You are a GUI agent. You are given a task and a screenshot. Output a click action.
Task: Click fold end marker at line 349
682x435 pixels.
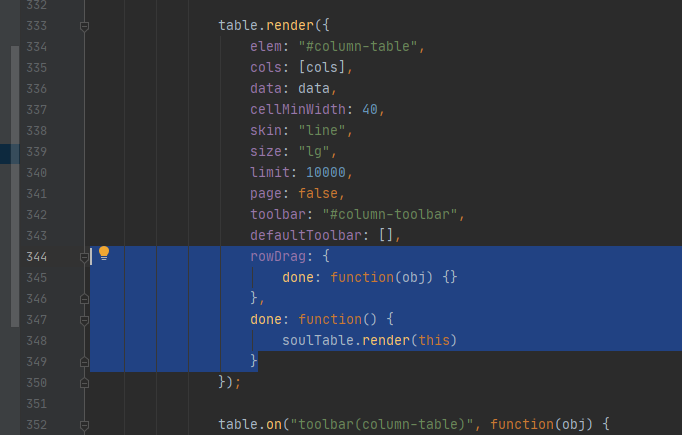point(85,362)
